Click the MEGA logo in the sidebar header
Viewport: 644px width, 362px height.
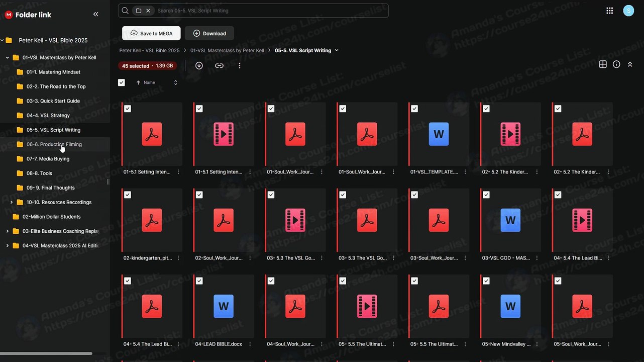pos(9,15)
